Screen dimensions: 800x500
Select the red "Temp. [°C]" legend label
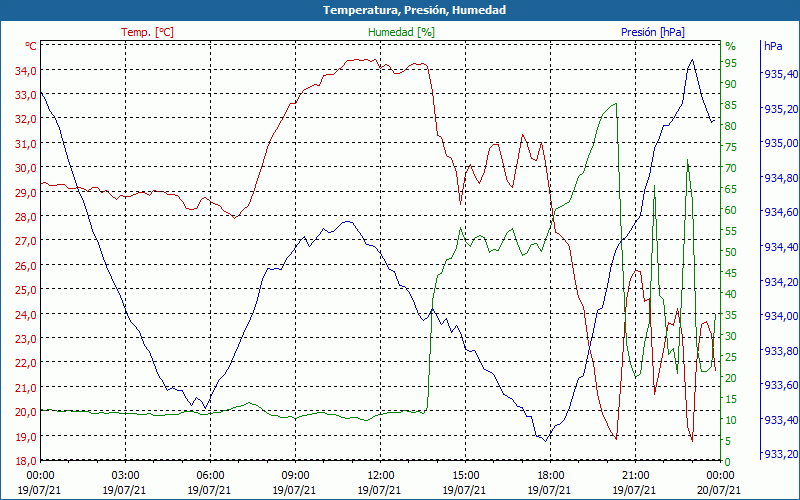point(147,32)
